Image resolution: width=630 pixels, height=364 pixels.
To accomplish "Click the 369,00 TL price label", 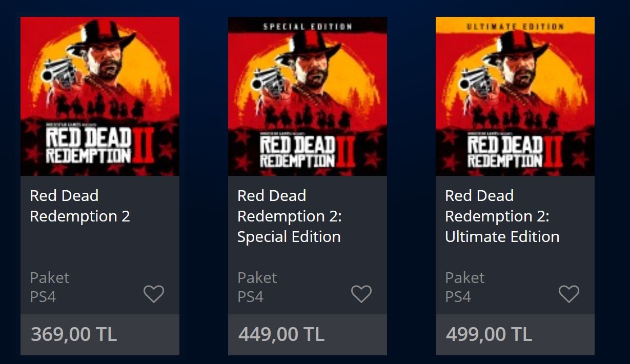I will click(73, 334).
